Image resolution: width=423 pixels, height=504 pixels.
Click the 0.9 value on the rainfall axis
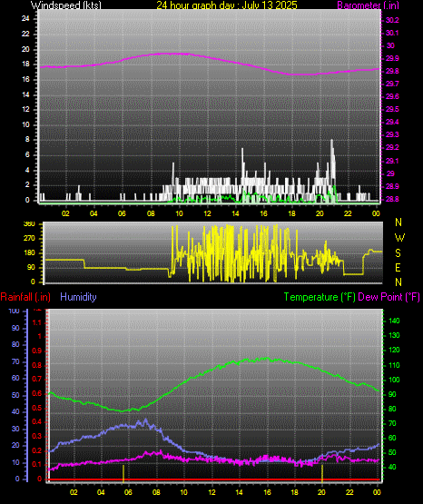pos(37,351)
